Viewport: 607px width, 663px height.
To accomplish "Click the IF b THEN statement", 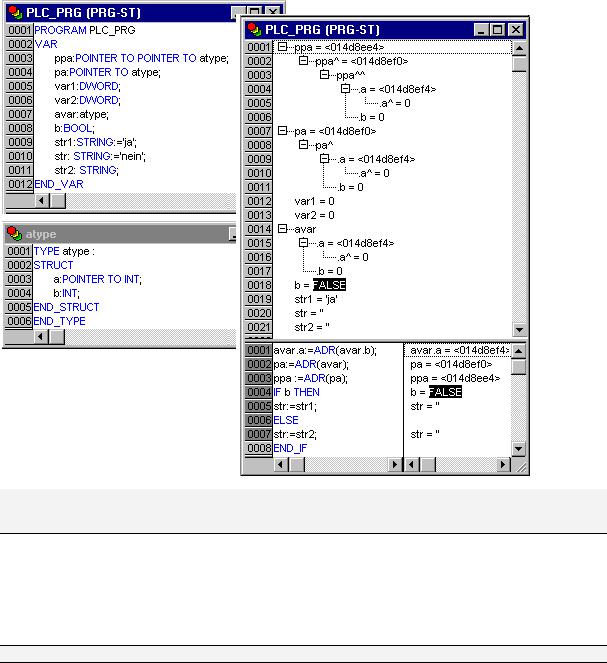I will click(296, 392).
